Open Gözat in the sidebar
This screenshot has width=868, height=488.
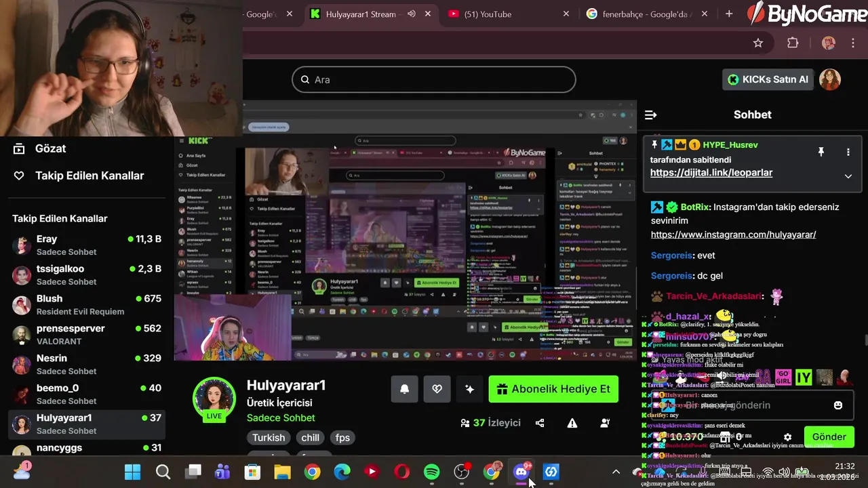pos(87,148)
